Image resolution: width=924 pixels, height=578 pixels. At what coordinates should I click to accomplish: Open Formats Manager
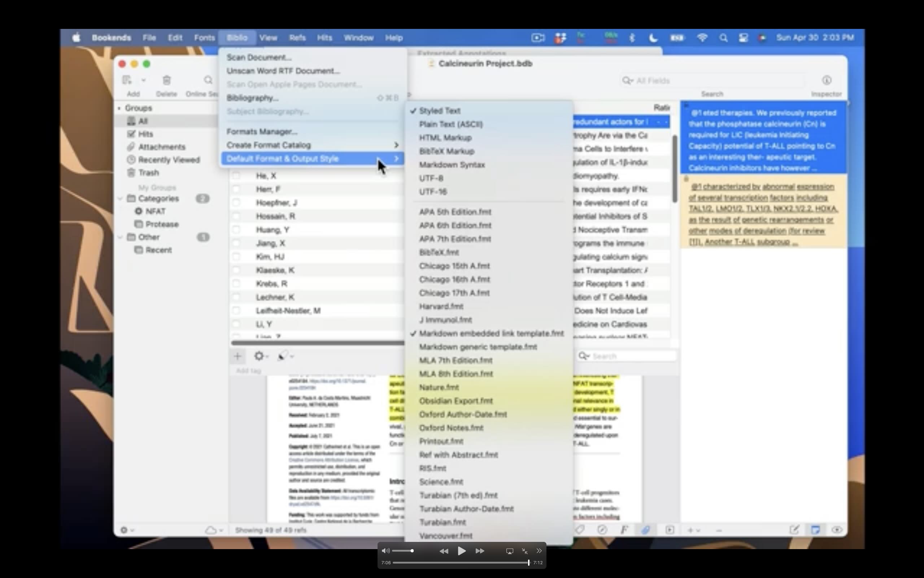pos(262,131)
